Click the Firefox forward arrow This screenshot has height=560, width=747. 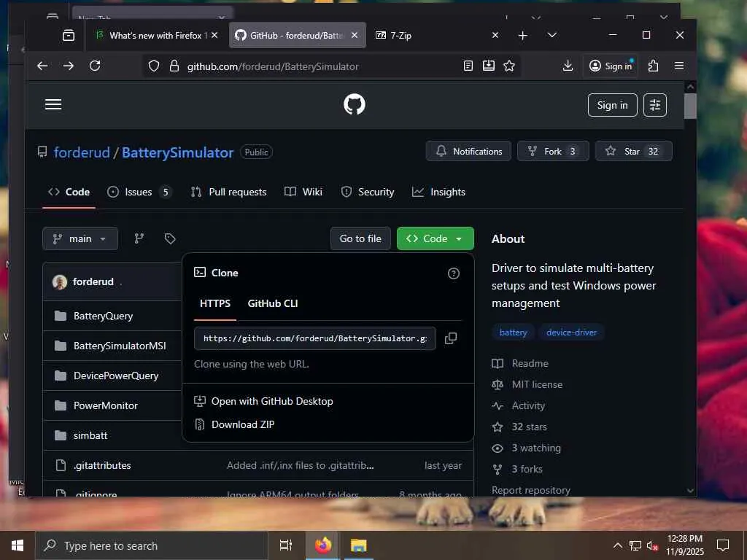pyautogui.click(x=69, y=66)
